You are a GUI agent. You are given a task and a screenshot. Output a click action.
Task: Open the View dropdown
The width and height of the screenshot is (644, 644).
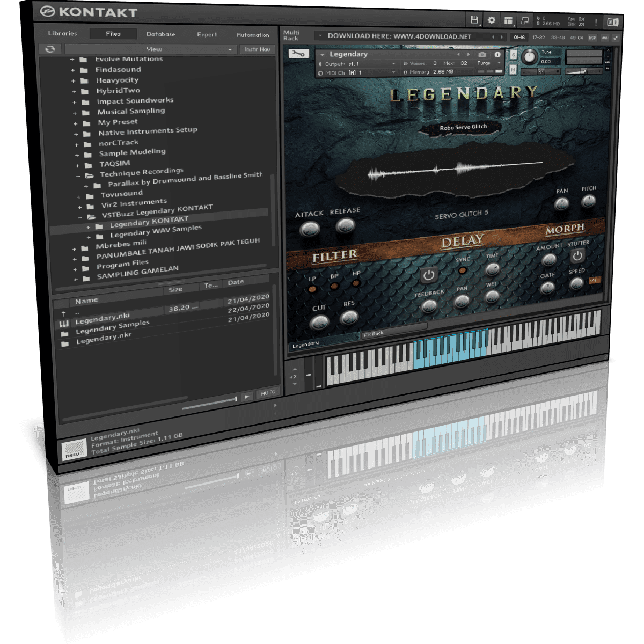click(150, 49)
